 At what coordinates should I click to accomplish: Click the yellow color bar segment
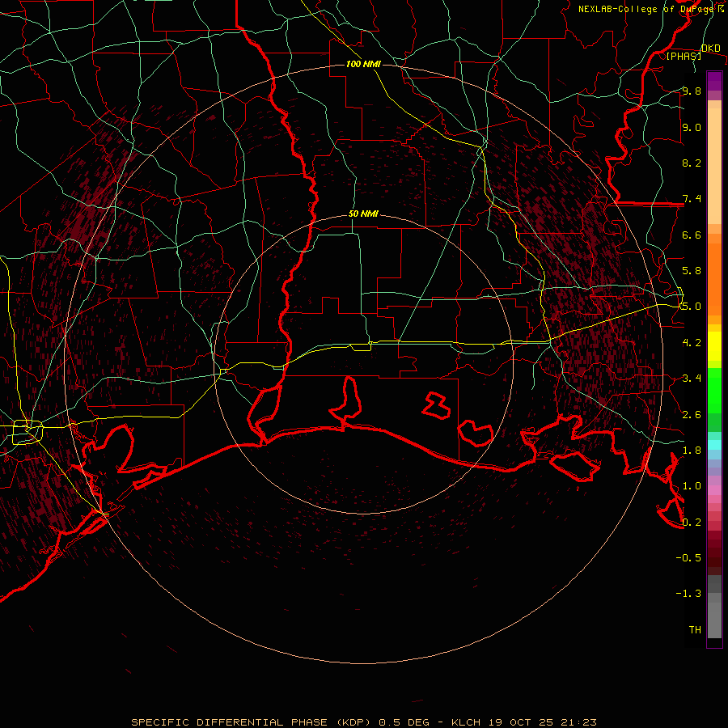[x=714, y=346]
